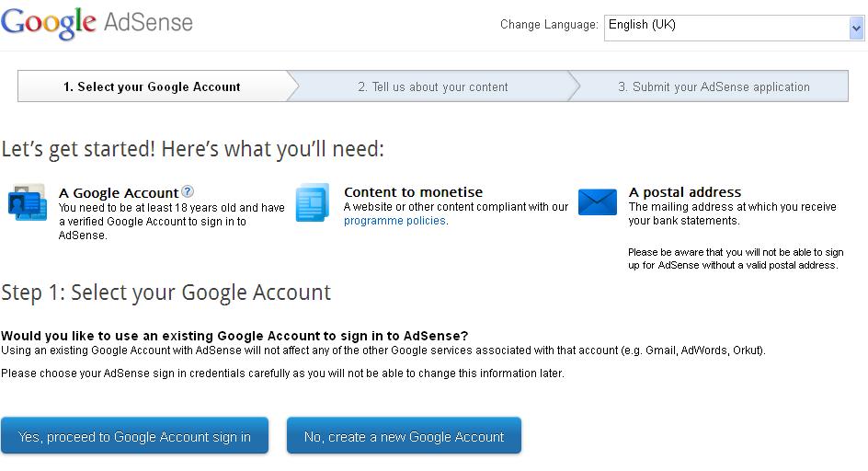Go to step 1 Select your Google Account
868x471 pixels.
tap(152, 87)
